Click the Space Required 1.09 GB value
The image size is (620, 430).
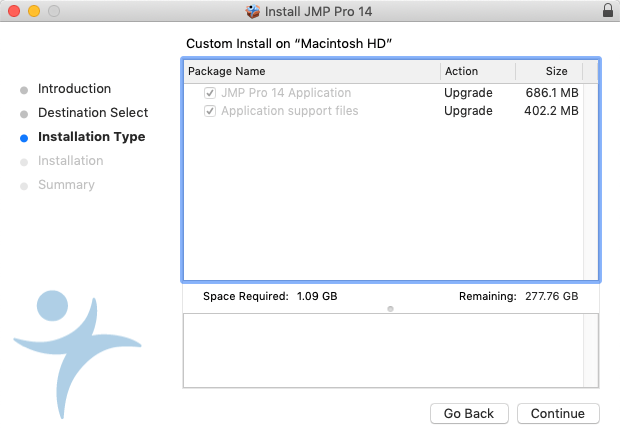317,296
